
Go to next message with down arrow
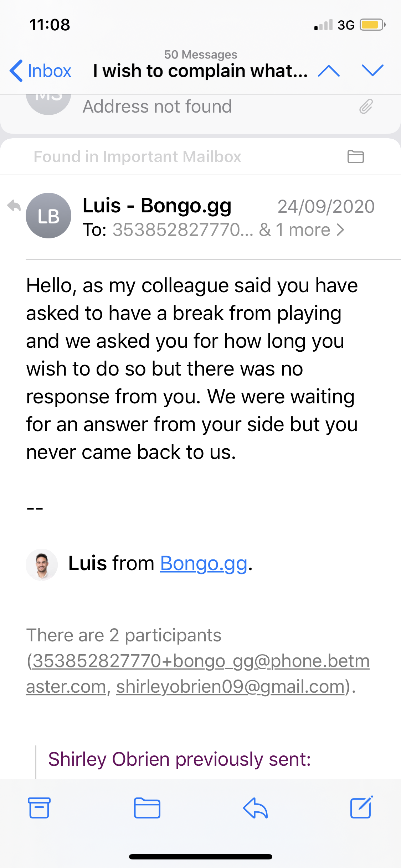(x=372, y=71)
